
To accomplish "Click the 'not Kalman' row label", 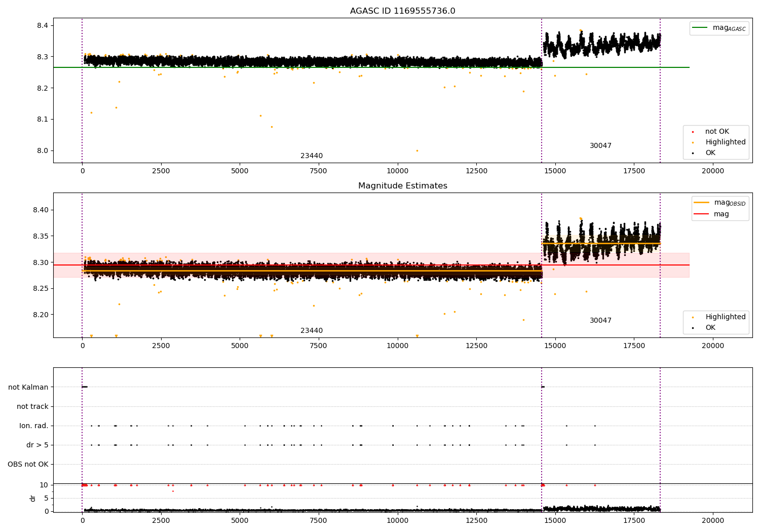I will point(28,387).
